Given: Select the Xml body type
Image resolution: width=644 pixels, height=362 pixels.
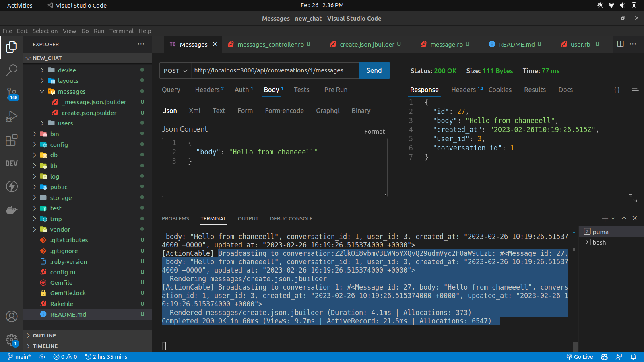Looking at the screenshot, I should point(195,111).
